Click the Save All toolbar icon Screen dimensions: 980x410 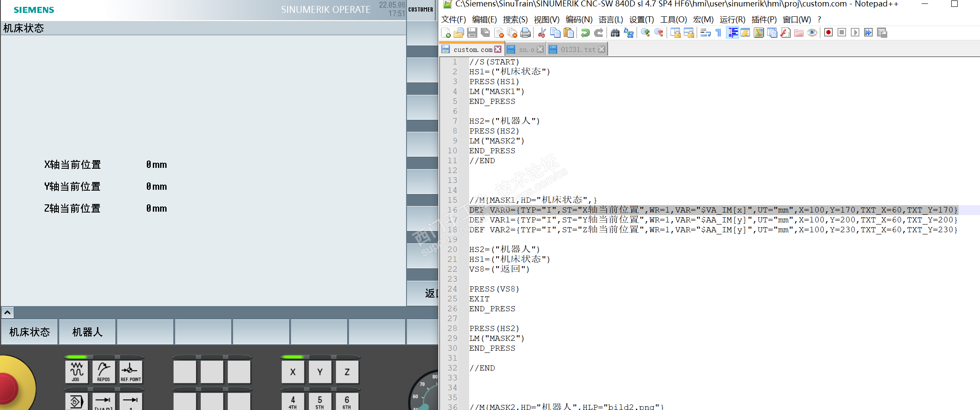[485, 33]
